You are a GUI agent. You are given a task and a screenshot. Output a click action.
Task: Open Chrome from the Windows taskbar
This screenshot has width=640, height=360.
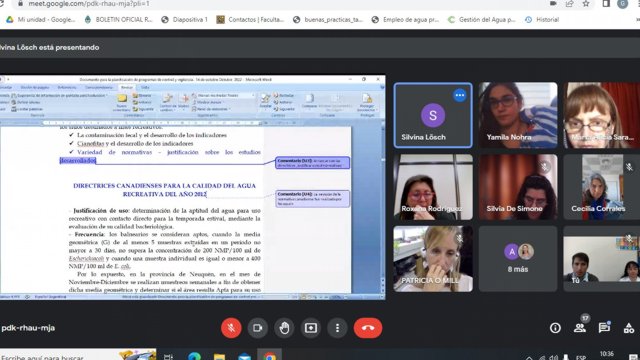269,356
